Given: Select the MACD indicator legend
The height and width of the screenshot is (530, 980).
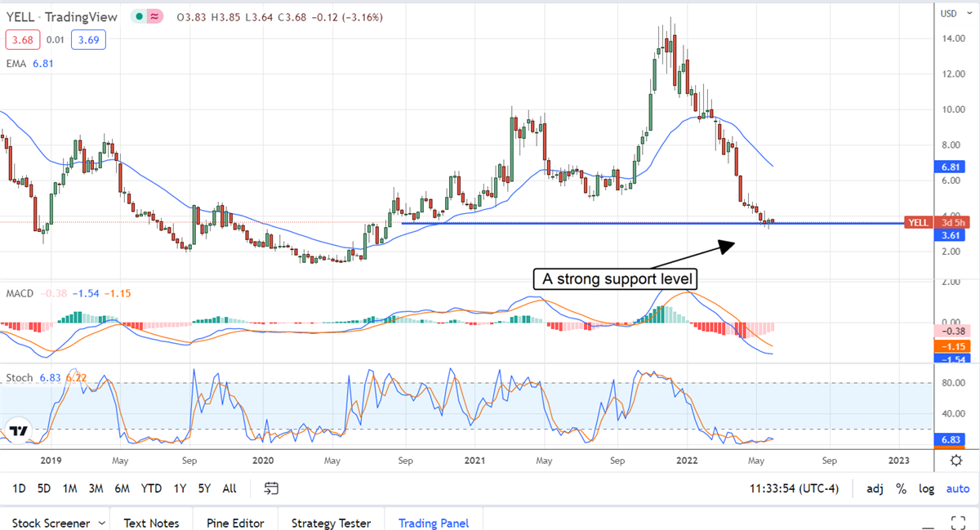Looking at the screenshot, I should click(69, 292).
